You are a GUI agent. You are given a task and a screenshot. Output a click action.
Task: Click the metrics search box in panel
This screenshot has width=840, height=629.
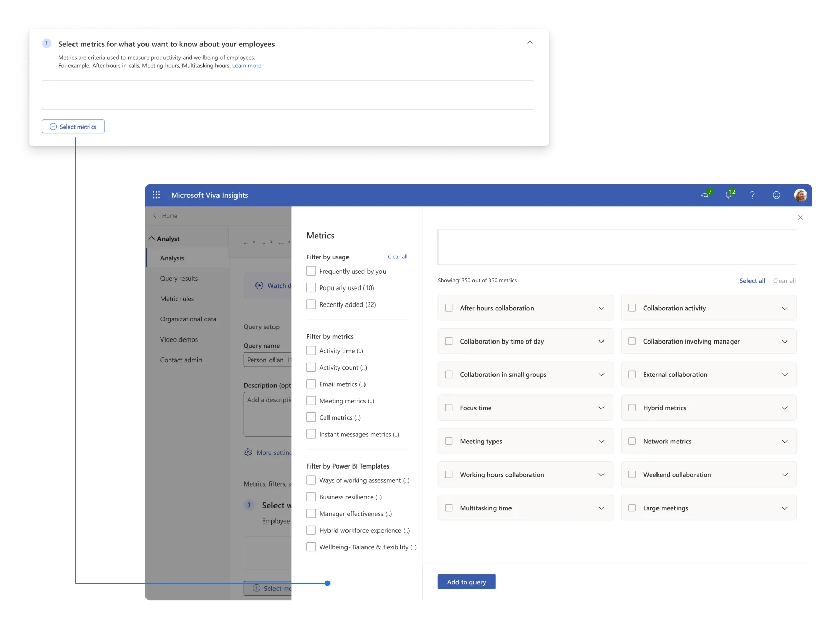[x=616, y=247]
